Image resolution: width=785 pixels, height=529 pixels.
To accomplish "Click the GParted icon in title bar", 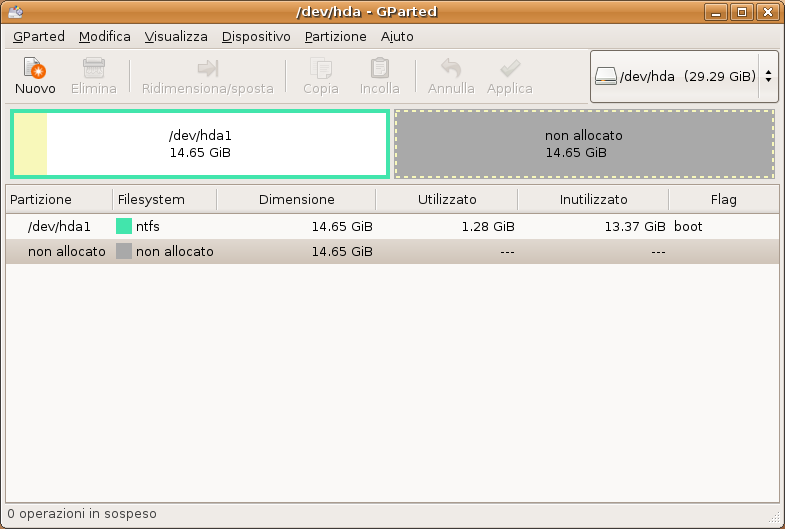I will 15,12.
